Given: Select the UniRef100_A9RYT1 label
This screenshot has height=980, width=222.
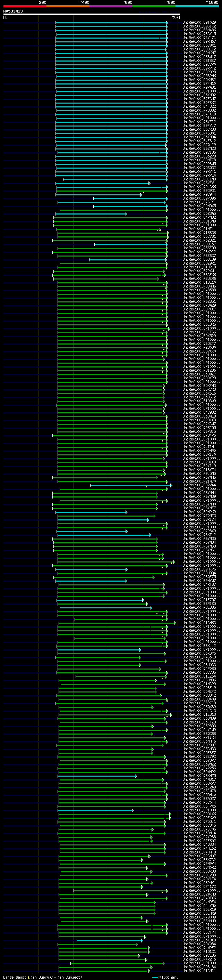Looking at the screenshot, I should (x=199, y=172).
